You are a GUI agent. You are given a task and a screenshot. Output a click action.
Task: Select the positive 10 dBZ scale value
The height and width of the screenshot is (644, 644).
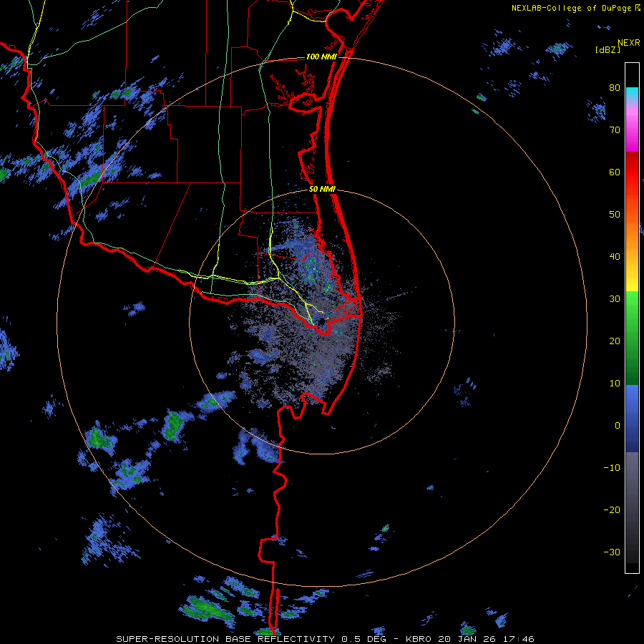tap(615, 384)
